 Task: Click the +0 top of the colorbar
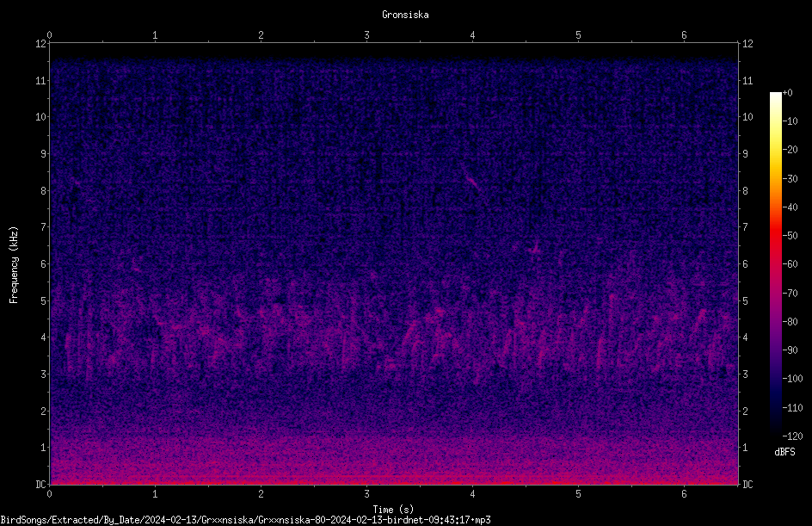click(x=787, y=93)
